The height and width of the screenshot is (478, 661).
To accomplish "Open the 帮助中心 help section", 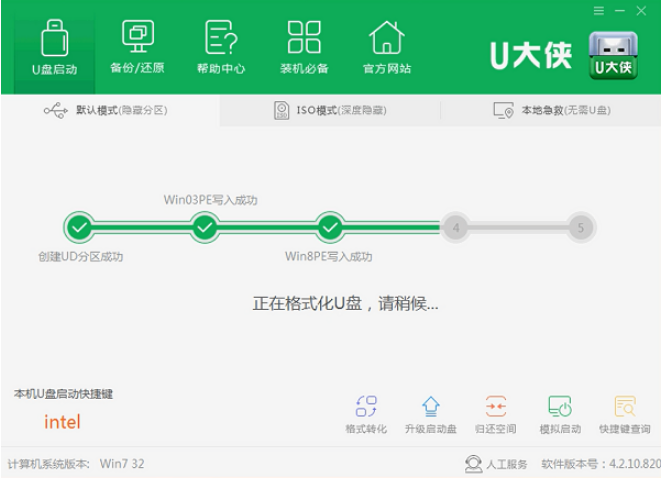I will (x=220, y=47).
